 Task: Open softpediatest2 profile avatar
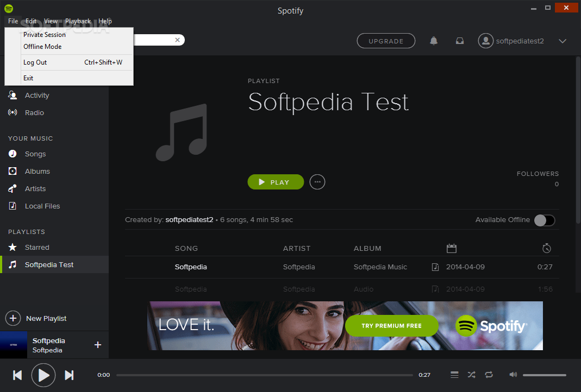(485, 41)
